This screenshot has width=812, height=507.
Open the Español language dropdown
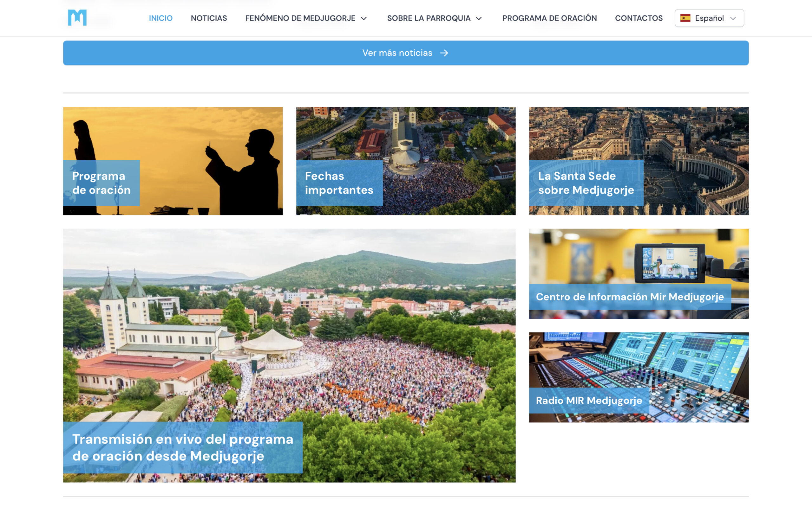(709, 18)
